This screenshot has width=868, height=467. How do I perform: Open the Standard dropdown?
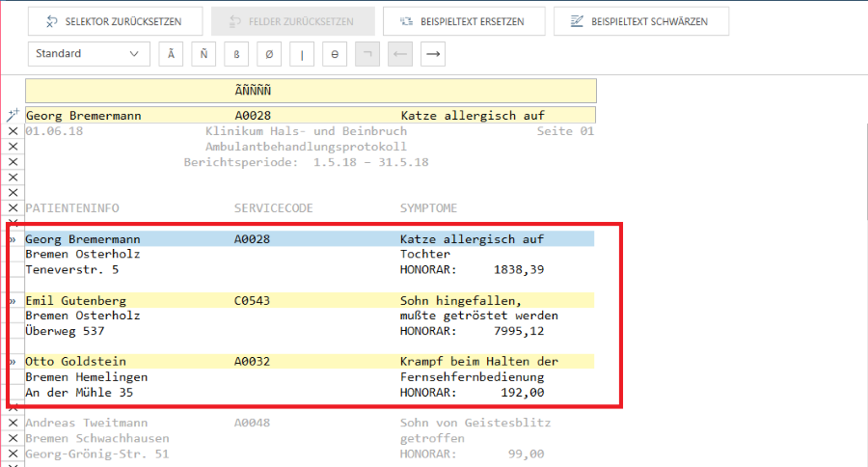(x=88, y=54)
